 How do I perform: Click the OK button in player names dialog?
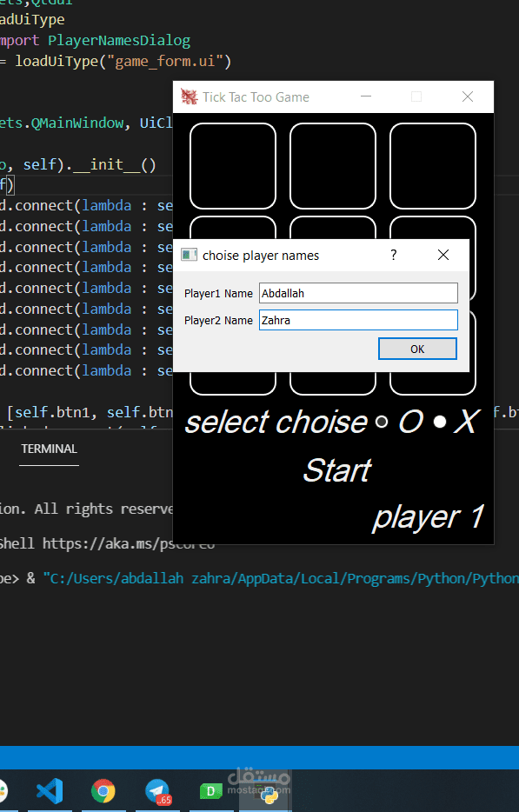(x=417, y=349)
